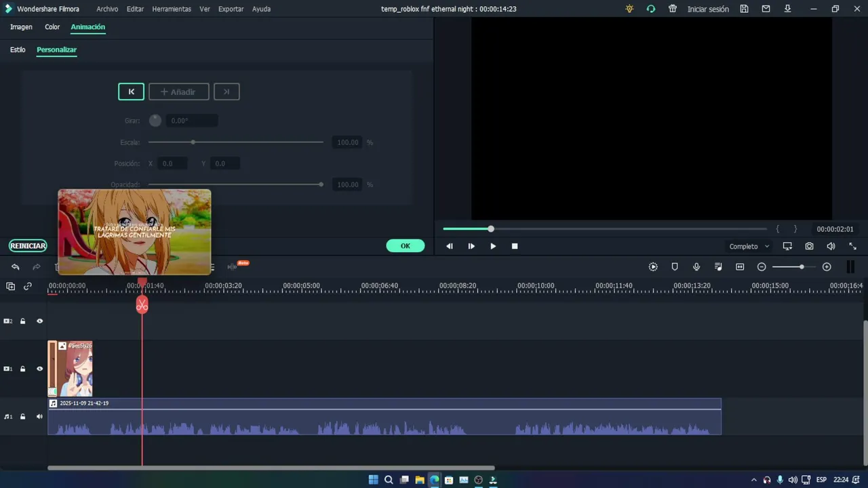Viewport: 868px width, 488px height.
Task: Step to next frame
Action: pyautogui.click(x=471, y=246)
